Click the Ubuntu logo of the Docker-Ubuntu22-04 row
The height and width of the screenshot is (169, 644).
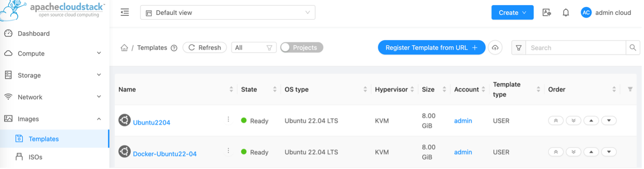click(x=124, y=151)
